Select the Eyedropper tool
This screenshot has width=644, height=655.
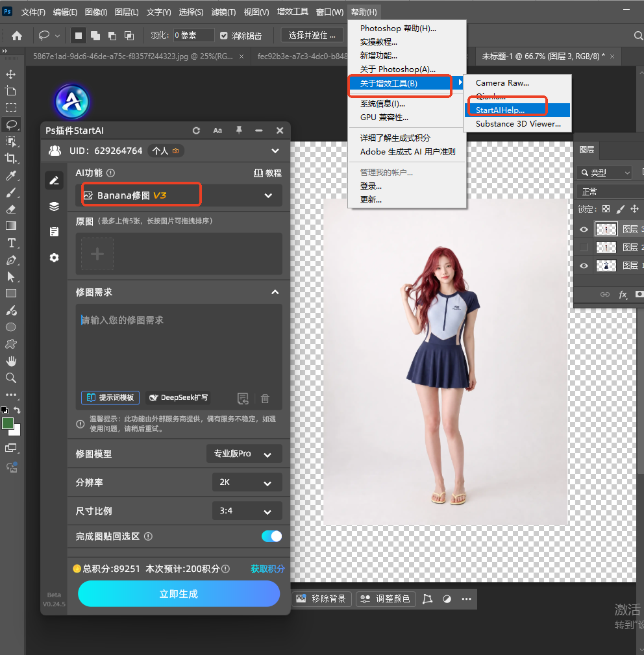pyautogui.click(x=11, y=175)
